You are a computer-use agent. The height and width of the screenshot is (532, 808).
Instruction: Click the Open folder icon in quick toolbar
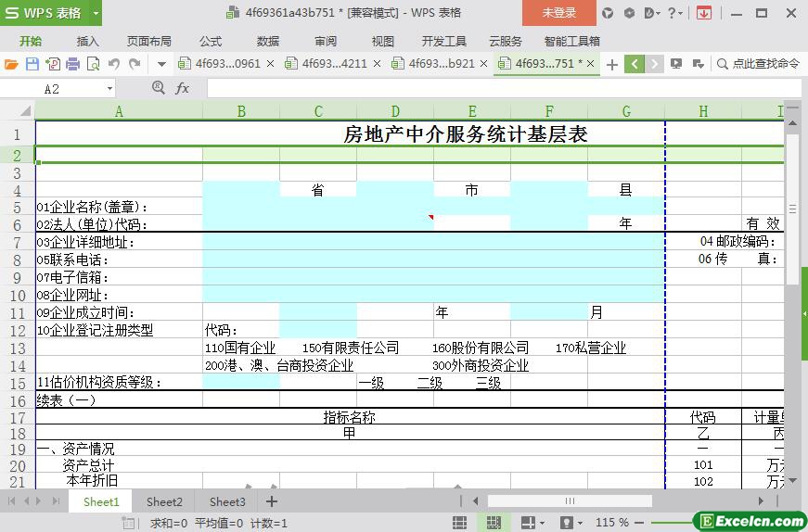pyautogui.click(x=11, y=64)
